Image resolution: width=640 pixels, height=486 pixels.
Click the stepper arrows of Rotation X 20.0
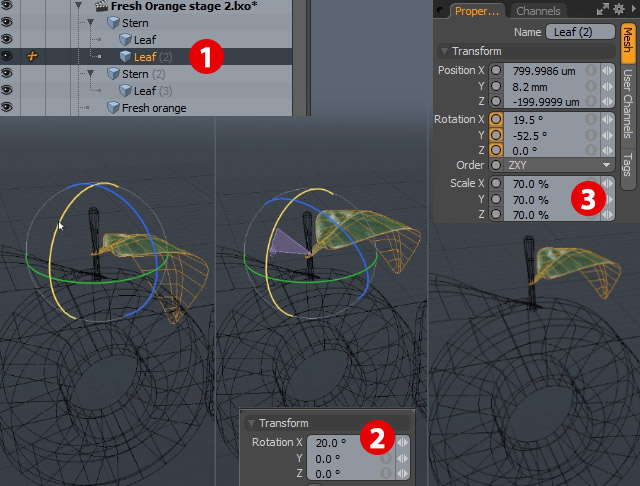[402, 443]
